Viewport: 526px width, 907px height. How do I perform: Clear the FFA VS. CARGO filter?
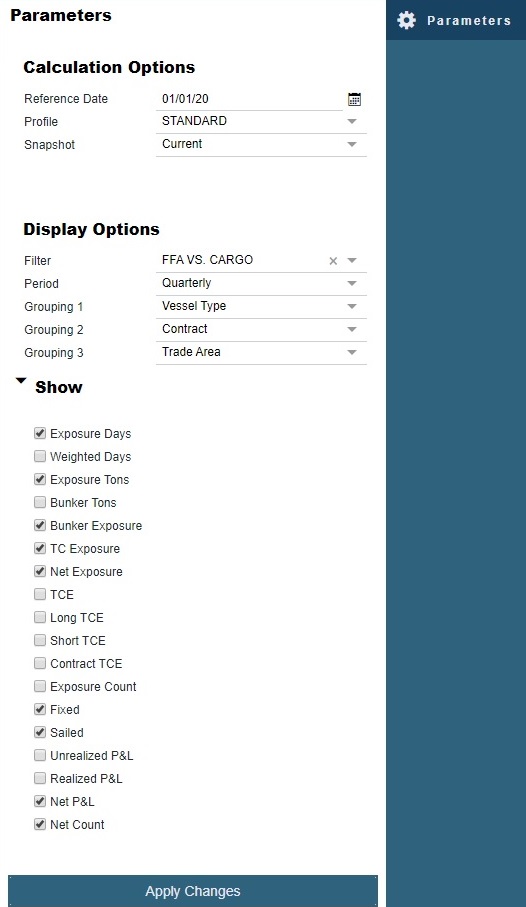click(333, 261)
